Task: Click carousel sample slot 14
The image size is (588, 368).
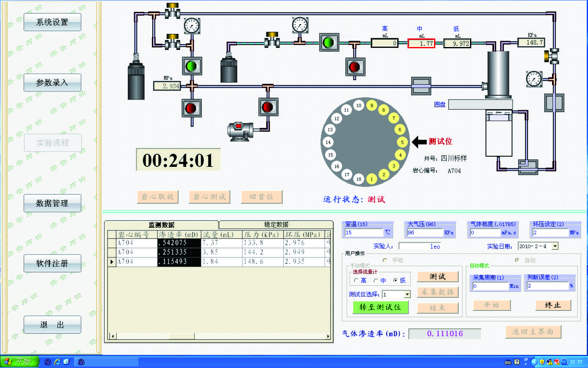Action: 328,142
